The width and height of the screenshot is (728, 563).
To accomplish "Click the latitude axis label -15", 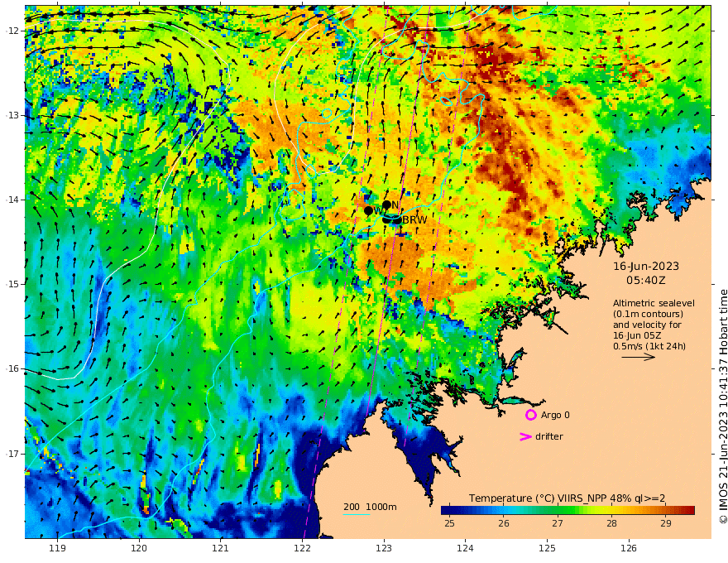I will [12, 284].
